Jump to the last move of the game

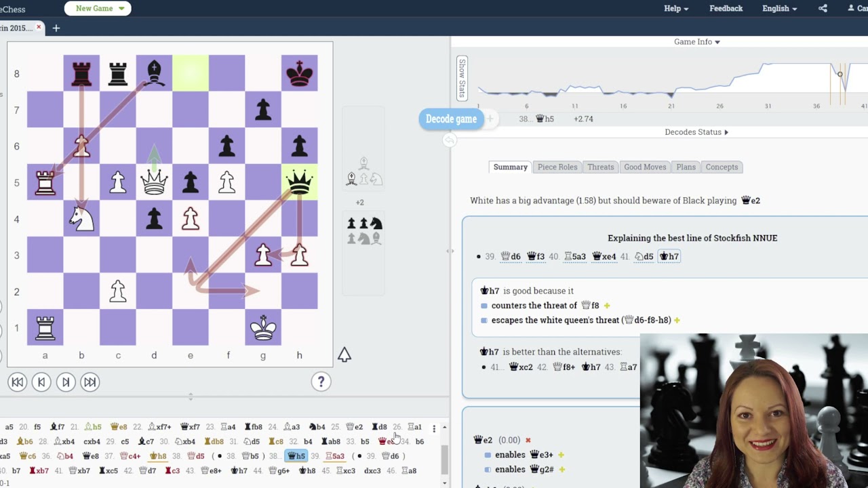pyautogui.click(x=90, y=382)
